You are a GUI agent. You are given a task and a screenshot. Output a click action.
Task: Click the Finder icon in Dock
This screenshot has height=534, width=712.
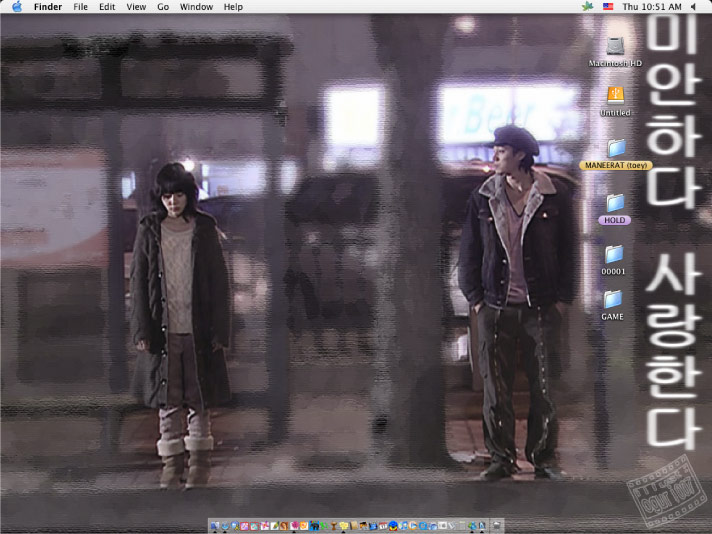[x=215, y=526]
